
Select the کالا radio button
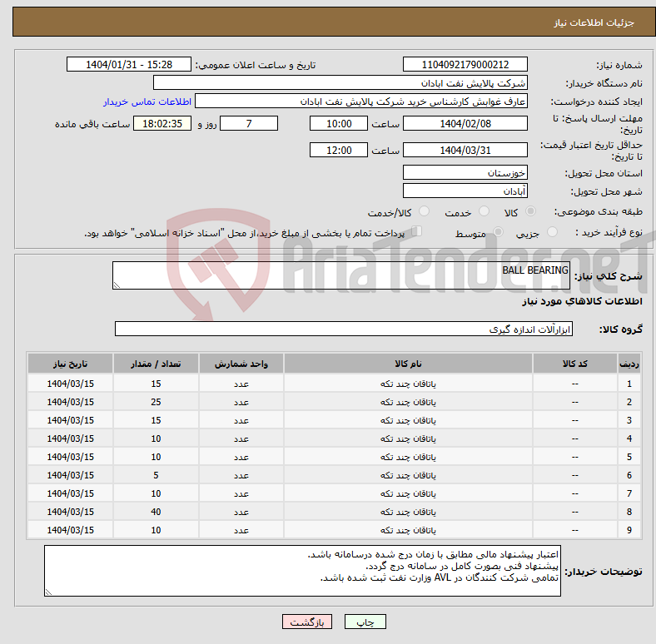(x=530, y=211)
